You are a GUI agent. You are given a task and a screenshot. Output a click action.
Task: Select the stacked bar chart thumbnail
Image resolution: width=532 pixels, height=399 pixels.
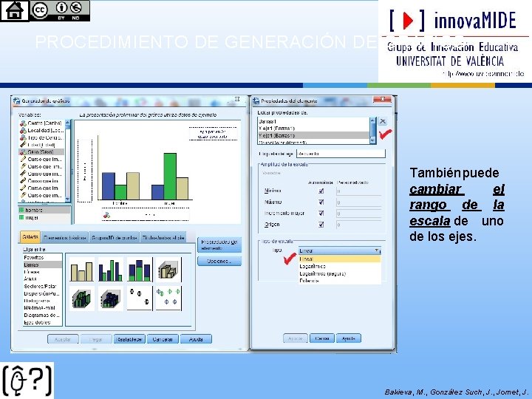140,270
